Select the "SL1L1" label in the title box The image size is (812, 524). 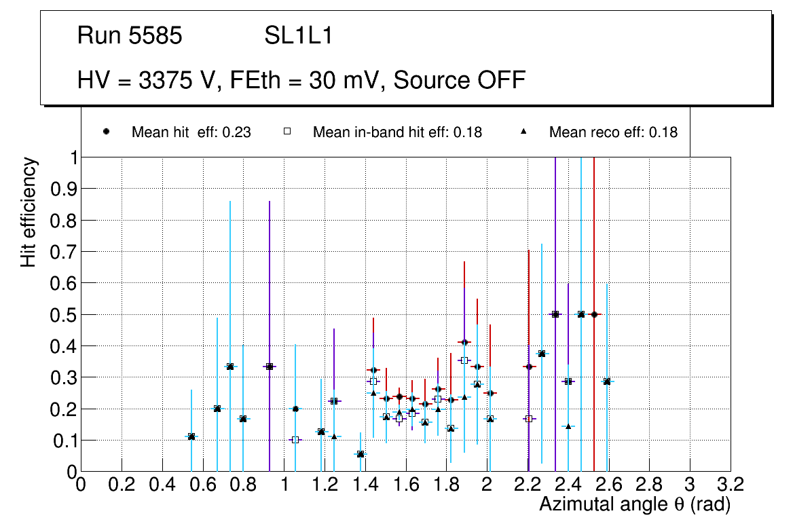pos(299,36)
